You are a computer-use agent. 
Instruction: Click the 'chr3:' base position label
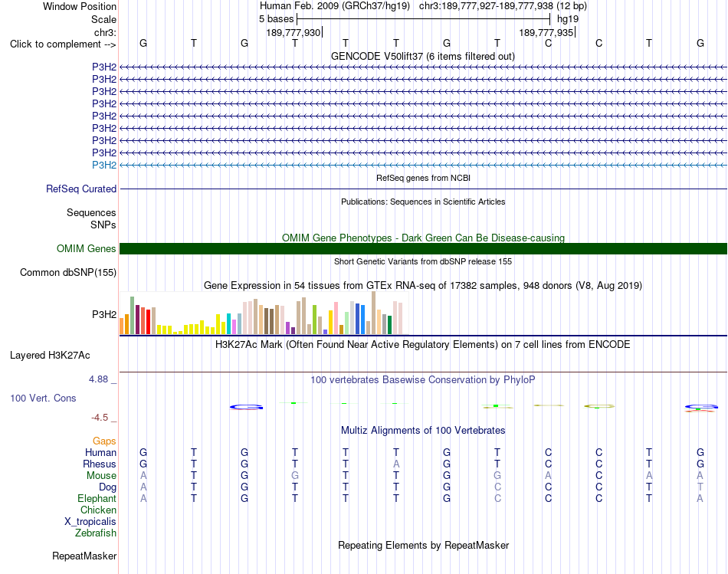click(x=105, y=32)
